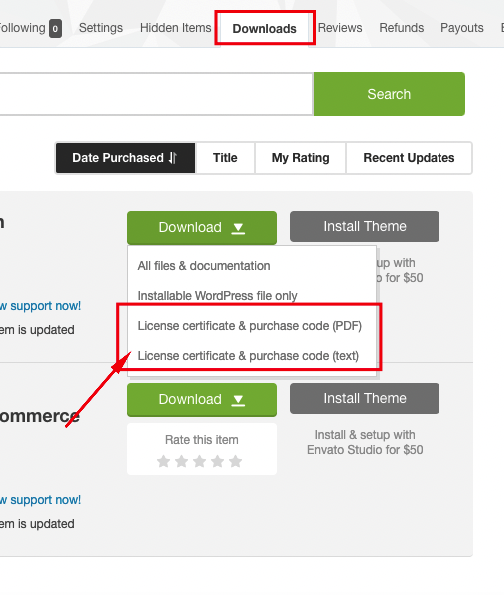Switch to the Downloads tab
The width and height of the screenshot is (504, 595).
point(265,28)
